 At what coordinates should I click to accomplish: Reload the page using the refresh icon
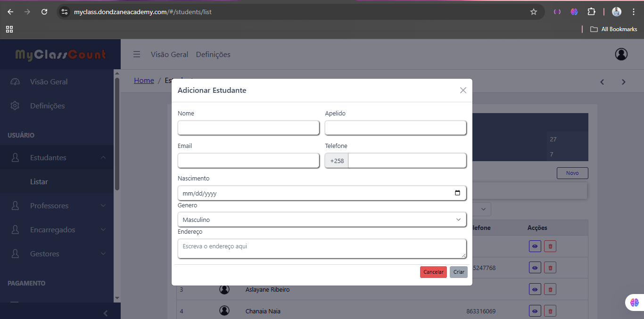pyautogui.click(x=44, y=12)
